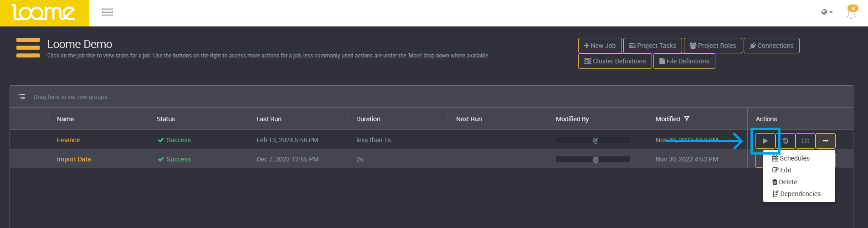Click the Loome Demo stacked-bars project icon
This screenshot has width=868, height=228.
28,48
